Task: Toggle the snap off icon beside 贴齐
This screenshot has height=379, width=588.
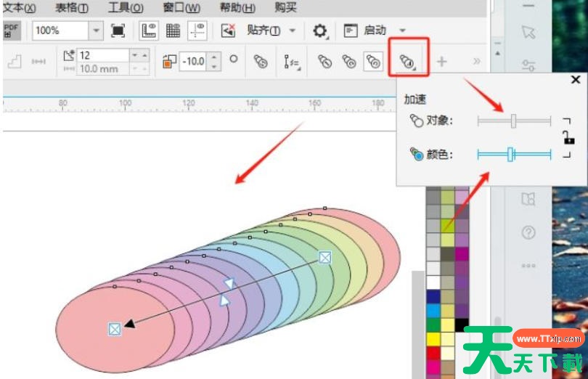Action: click(x=229, y=30)
